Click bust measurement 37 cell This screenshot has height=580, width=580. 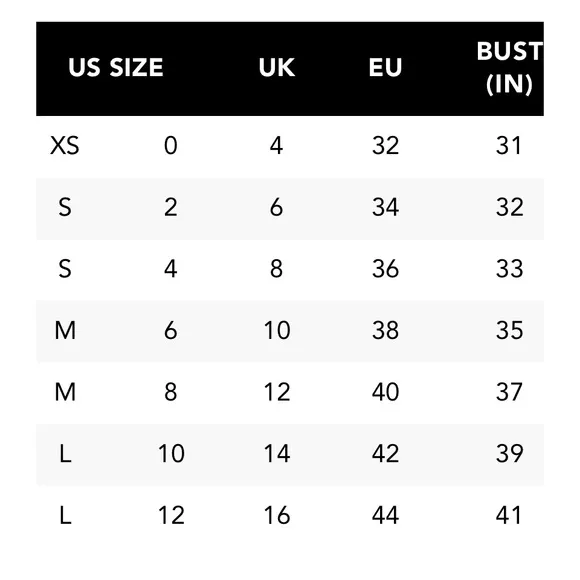pos(509,392)
